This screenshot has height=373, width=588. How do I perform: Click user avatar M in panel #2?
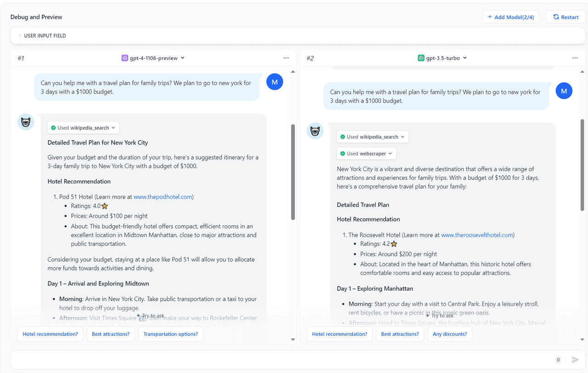coord(564,91)
